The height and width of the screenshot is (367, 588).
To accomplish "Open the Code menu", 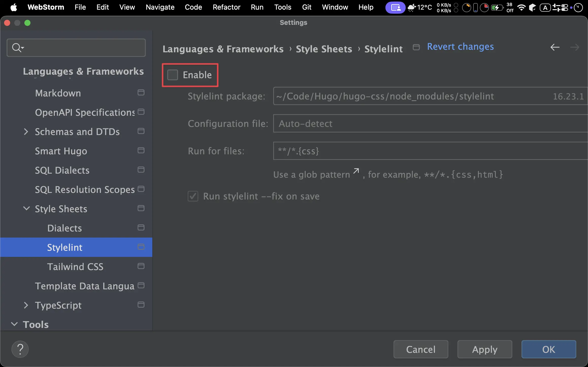I will [x=193, y=7].
